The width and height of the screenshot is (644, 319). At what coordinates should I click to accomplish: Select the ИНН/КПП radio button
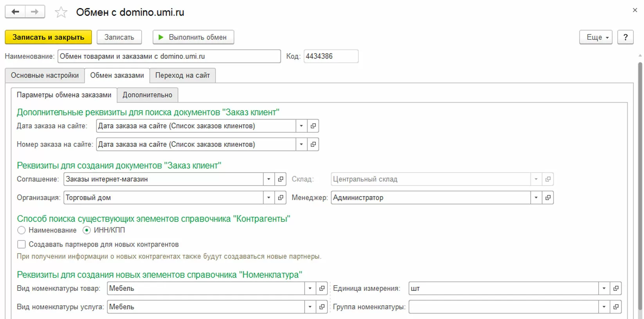point(87,230)
